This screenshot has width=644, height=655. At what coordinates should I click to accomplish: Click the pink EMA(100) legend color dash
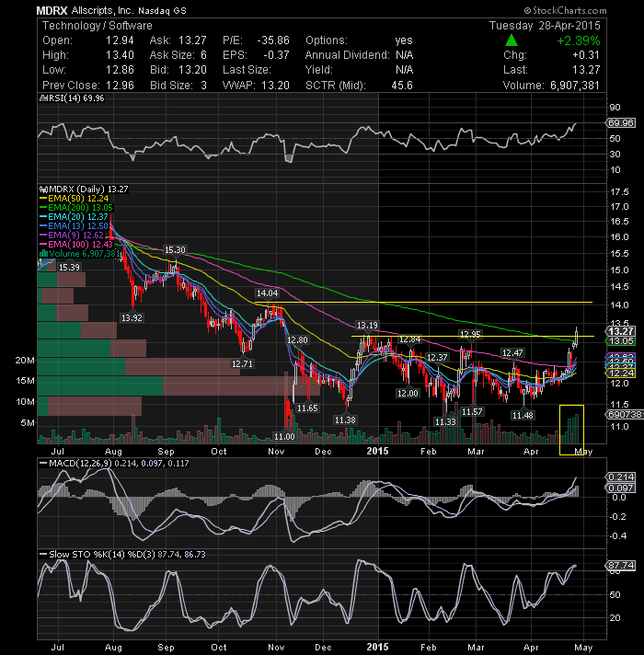click(x=43, y=245)
